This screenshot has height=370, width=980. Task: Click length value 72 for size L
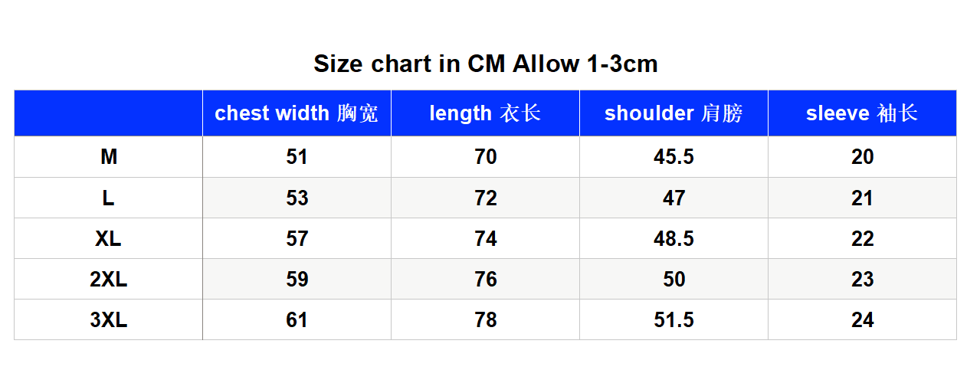coord(485,198)
